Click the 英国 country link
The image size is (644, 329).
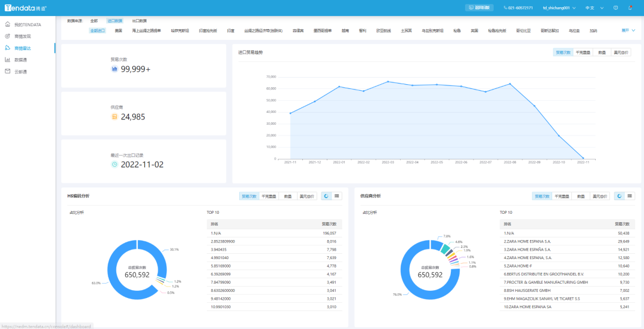click(475, 30)
